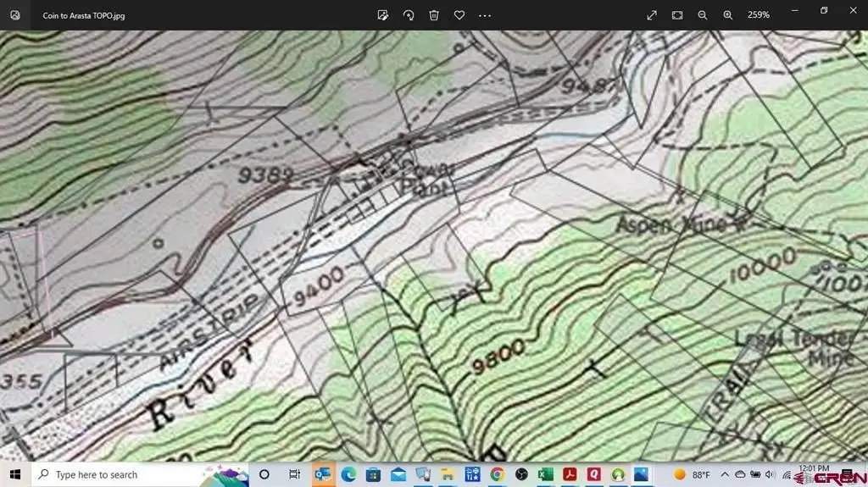This screenshot has height=487, width=868.
Task: Launch Microsoft Edge from taskbar
Action: [348, 475]
